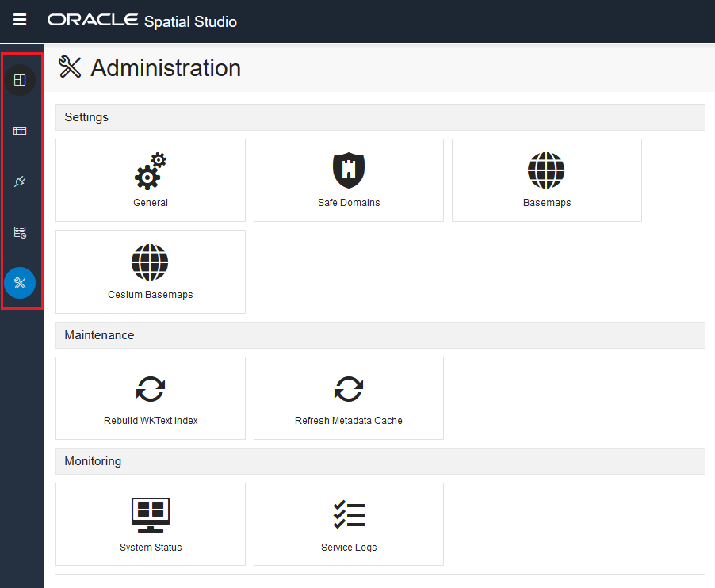This screenshot has height=588, width=715.
Task: Click the Service Logs label text
Action: point(349,548)
